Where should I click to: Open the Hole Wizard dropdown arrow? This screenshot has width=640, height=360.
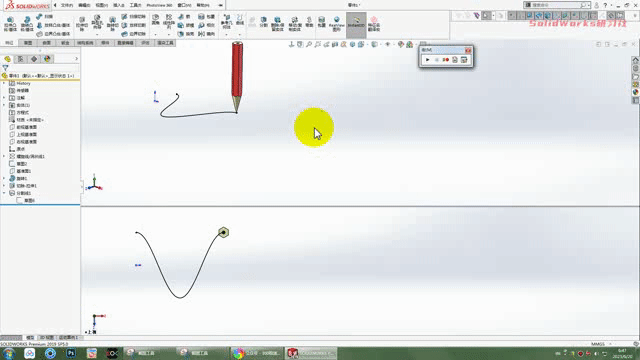[x=97, y=35]
